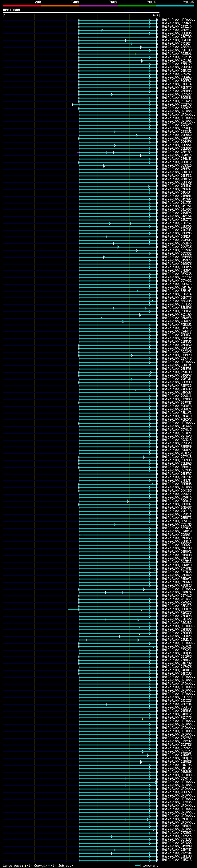Click the orange ~40% identity color swatch
This screenshot has width=197, height=868.
click(x=60, y=6)
